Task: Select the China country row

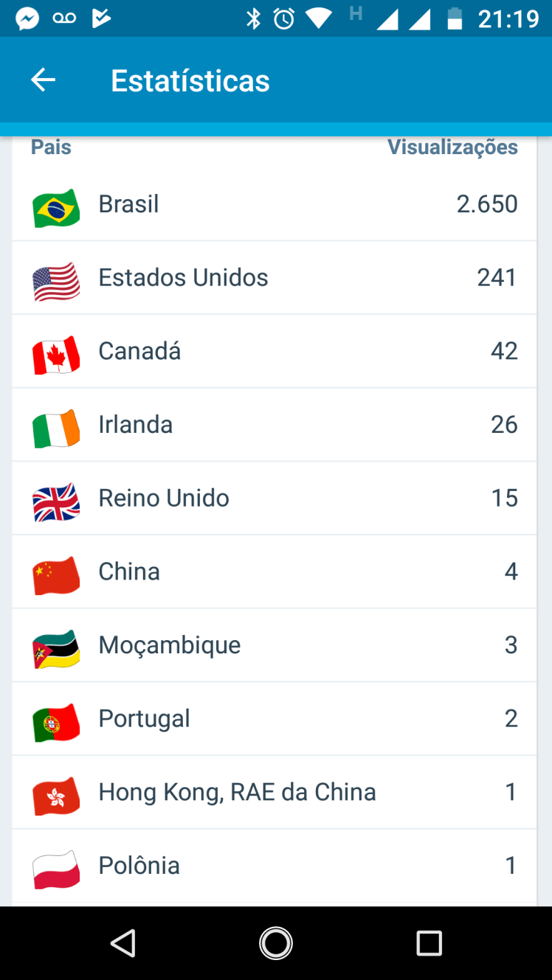Action: (275, 571)
